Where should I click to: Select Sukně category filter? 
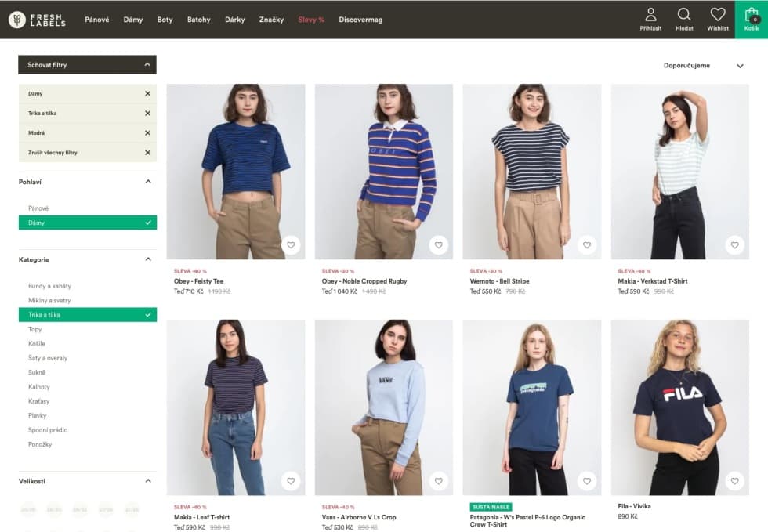click(37, 372)
